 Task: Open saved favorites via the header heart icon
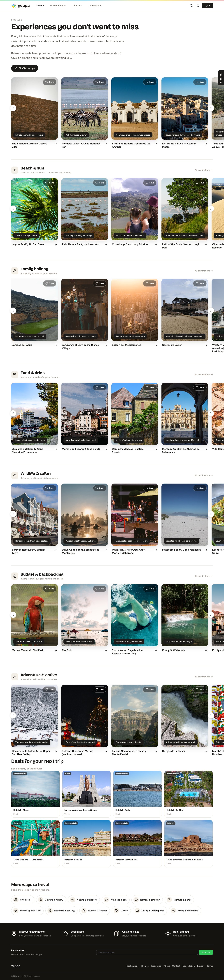pos(198,6)
